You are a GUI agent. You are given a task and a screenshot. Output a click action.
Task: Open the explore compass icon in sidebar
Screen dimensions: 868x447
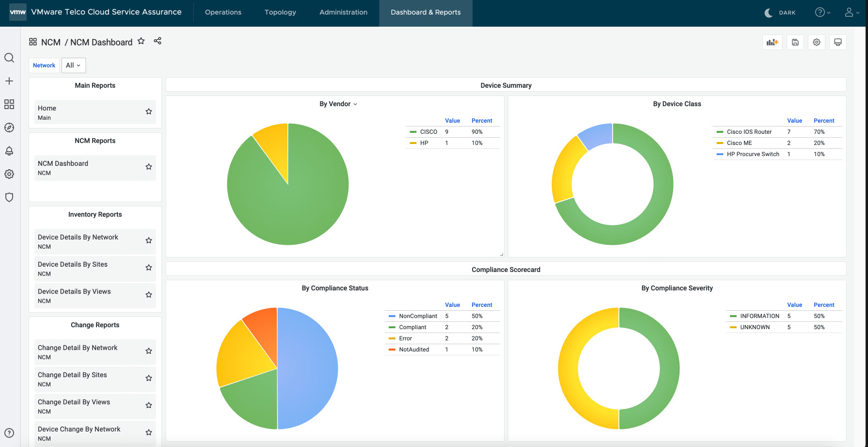tap(9, 128)
